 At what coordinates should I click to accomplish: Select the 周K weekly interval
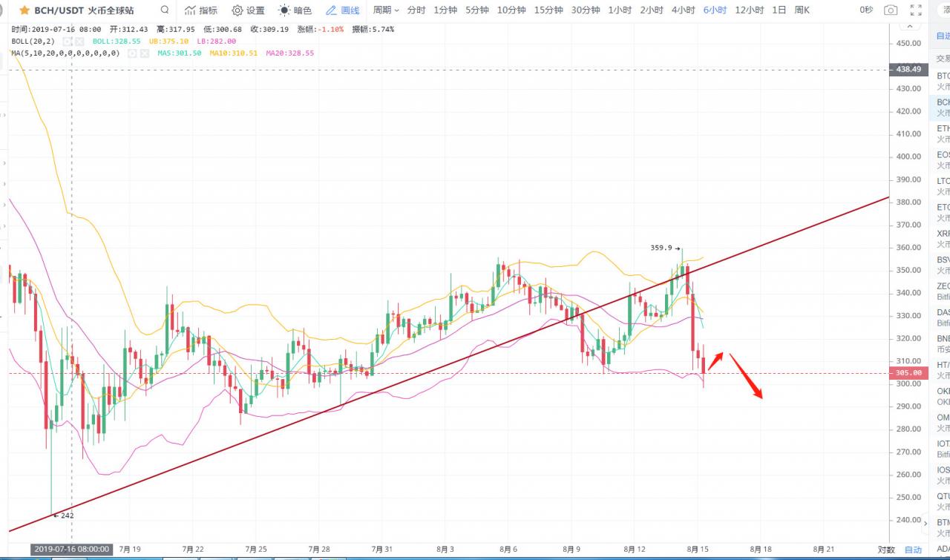click(x=802, y=10)
